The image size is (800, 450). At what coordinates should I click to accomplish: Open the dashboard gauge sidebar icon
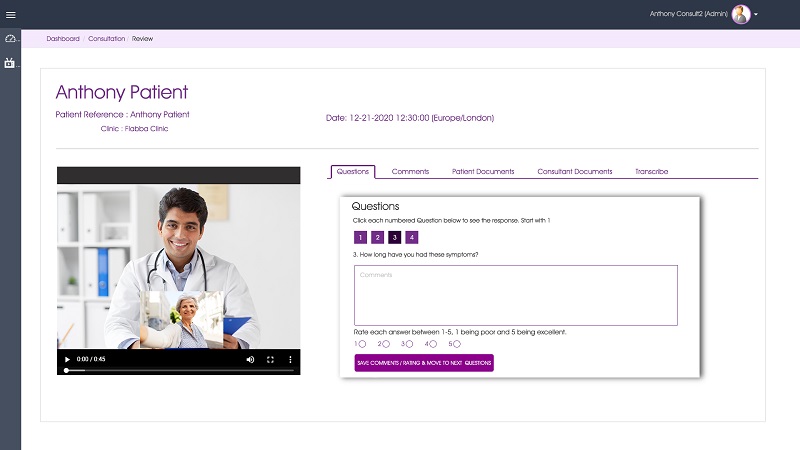pos(10,39)
